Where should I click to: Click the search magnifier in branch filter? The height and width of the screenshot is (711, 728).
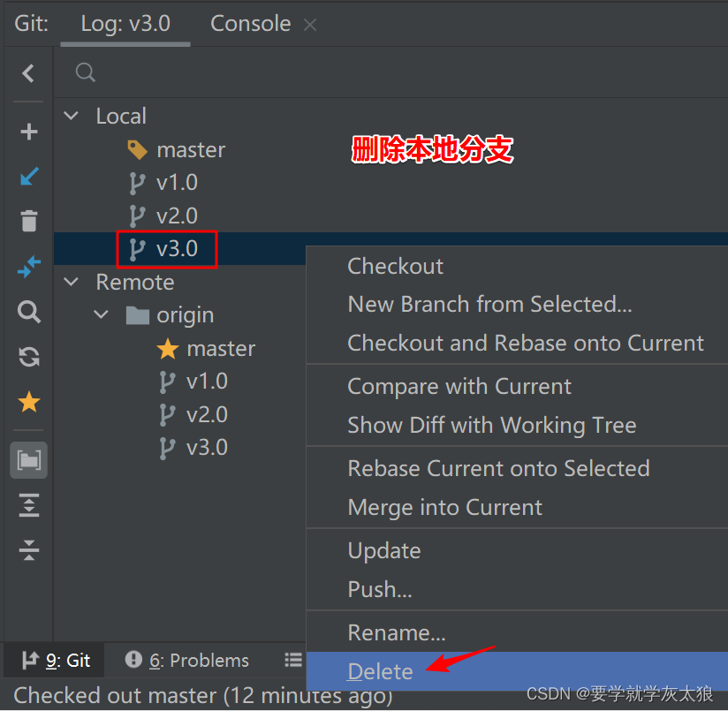click(x=86, y=72)
